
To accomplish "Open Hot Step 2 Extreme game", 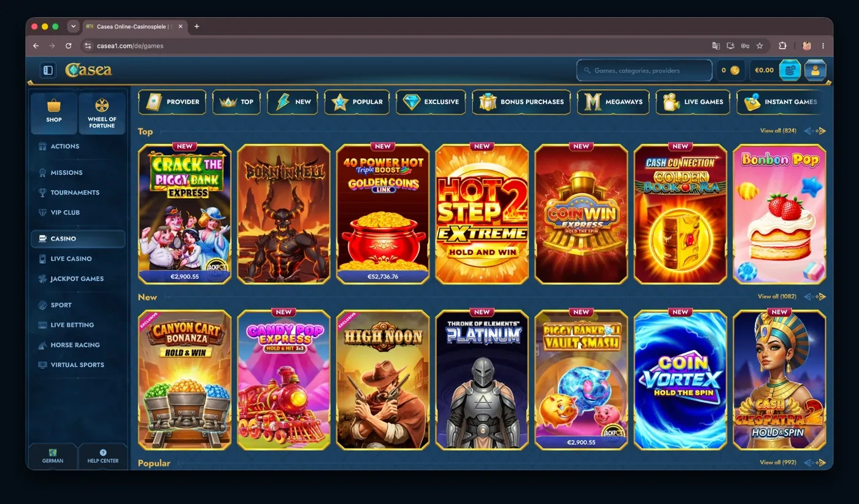I will point(482,214).
